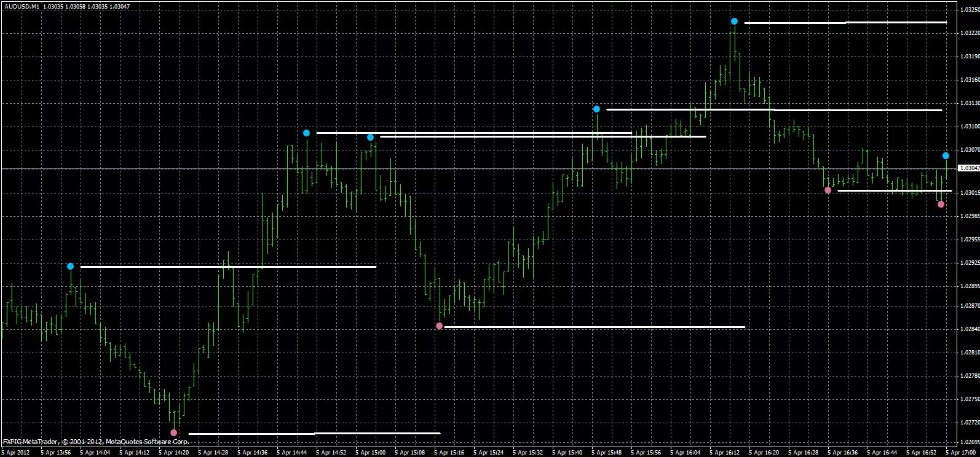980x457 pixels.
Task: Click the pink dot at the lowest low near 1.02720
Action: click(173, 433)
